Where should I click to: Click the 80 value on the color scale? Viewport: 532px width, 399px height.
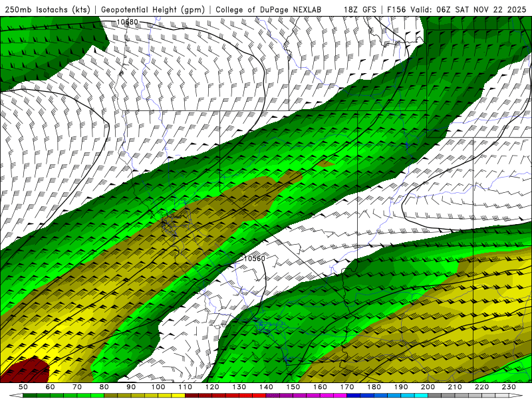[x=104, y=387]
